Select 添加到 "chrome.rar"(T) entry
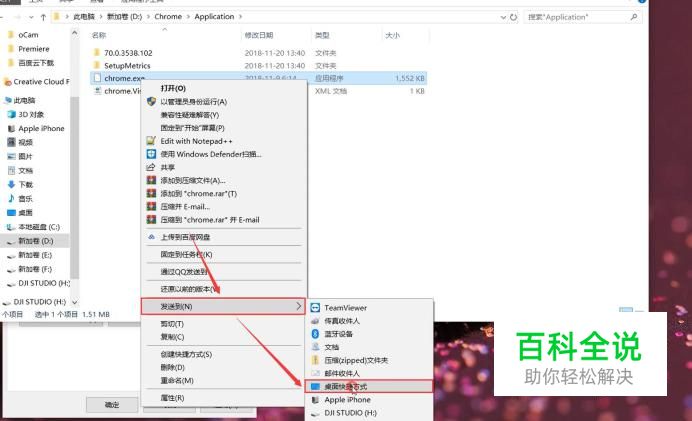The width and height of the screenshot is (692, 421). click(x=199, y=193)
